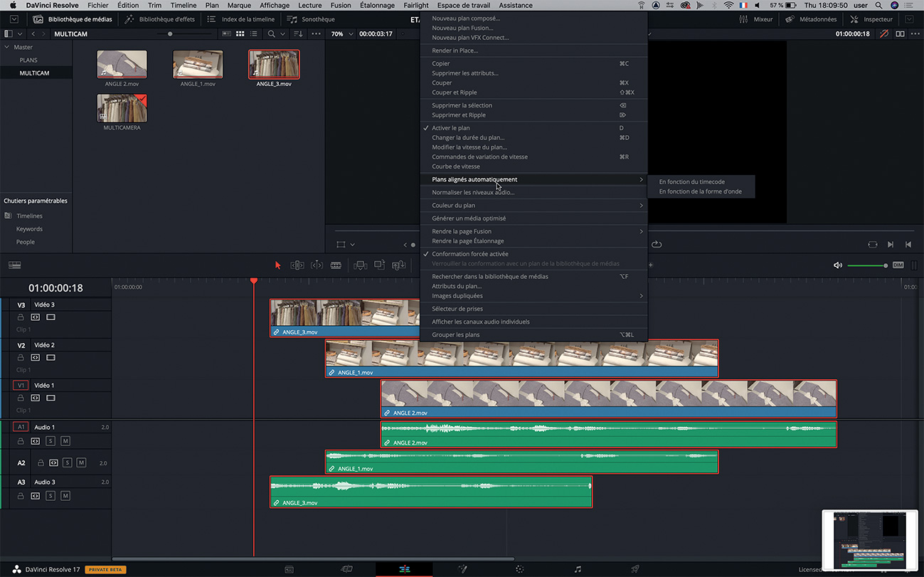Click the media pool sort icon
Viewport: 924px width, 577px height.
[298, 34]
